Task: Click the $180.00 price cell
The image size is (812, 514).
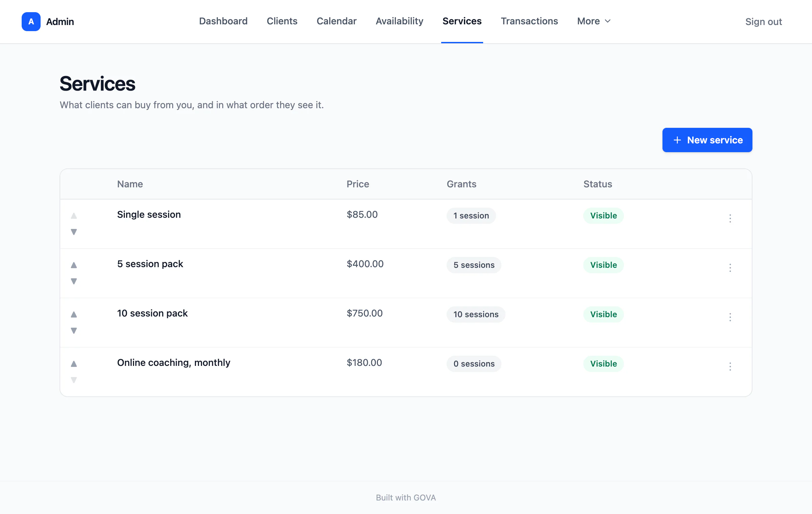Action: tap(364, 363)
